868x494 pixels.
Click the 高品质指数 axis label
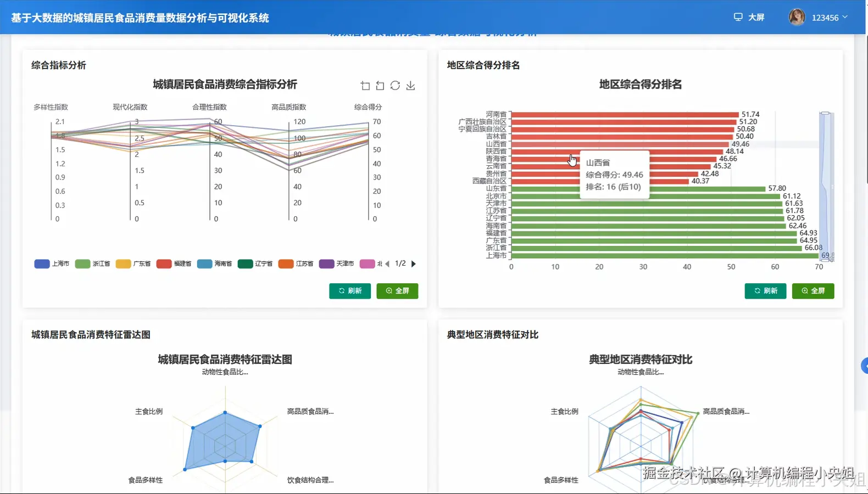coord(289,107)
